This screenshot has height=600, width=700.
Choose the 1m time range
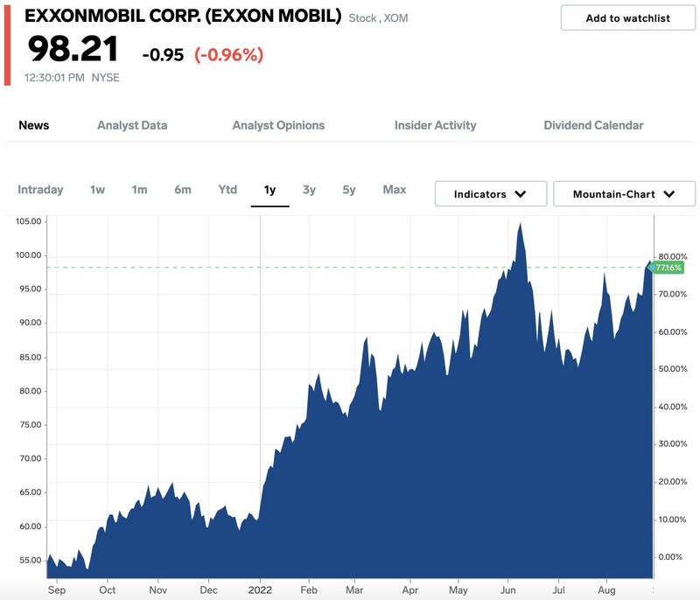point(139,190)
